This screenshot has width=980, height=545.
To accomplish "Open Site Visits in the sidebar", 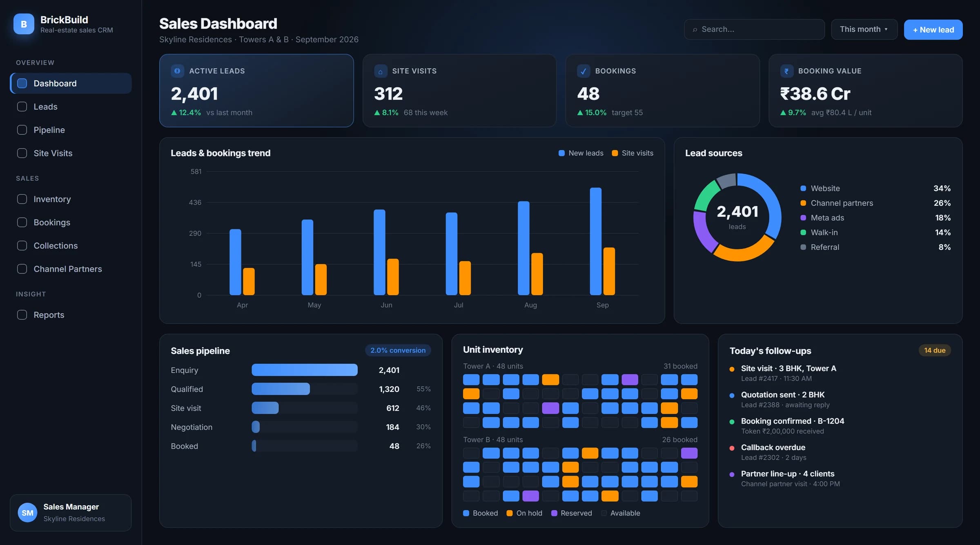I will point(71,153).
